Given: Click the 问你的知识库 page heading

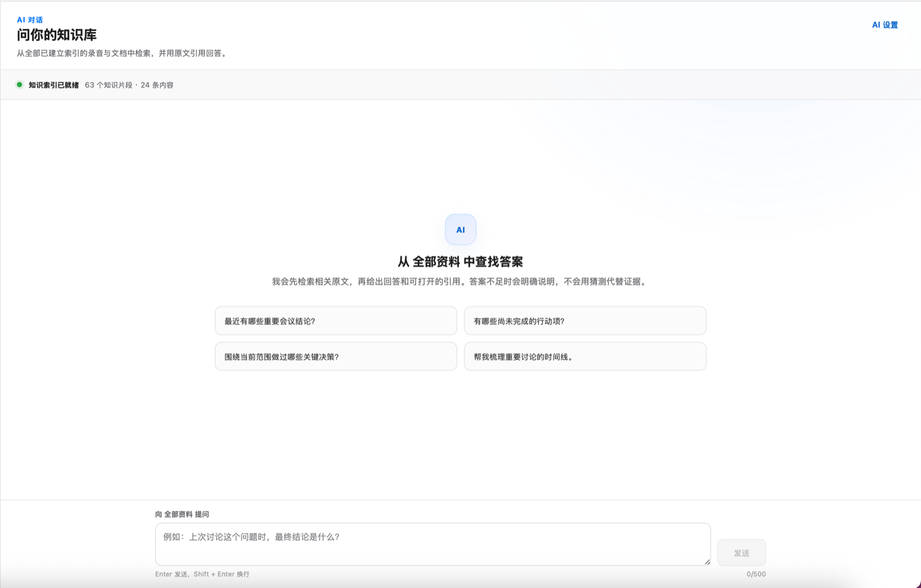Looking at the screenshot, I should [x=56, y=35].
